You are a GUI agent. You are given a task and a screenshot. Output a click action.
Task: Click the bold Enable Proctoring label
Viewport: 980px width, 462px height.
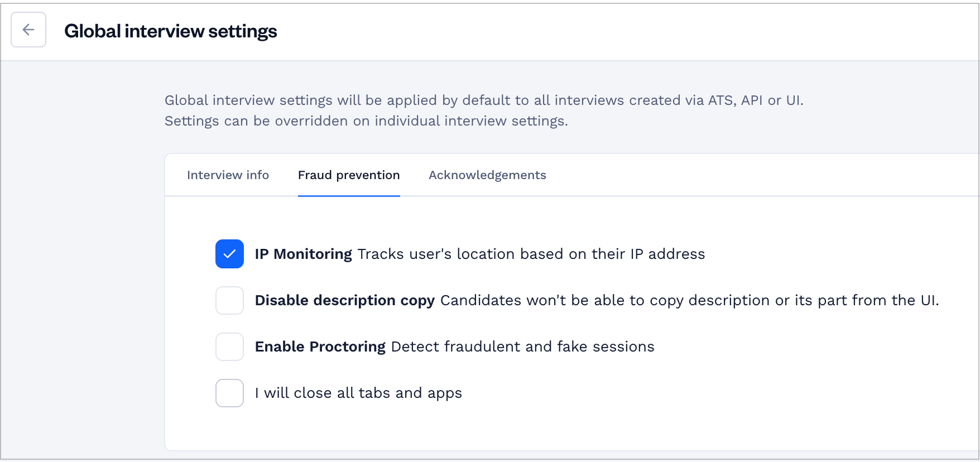pyautogui.click(x=320, y=346)
